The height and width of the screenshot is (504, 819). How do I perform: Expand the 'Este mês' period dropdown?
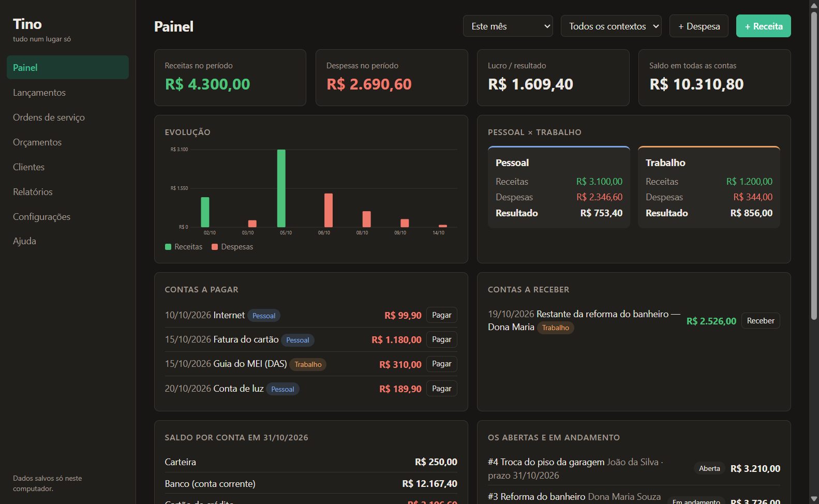tap(508, 26)
